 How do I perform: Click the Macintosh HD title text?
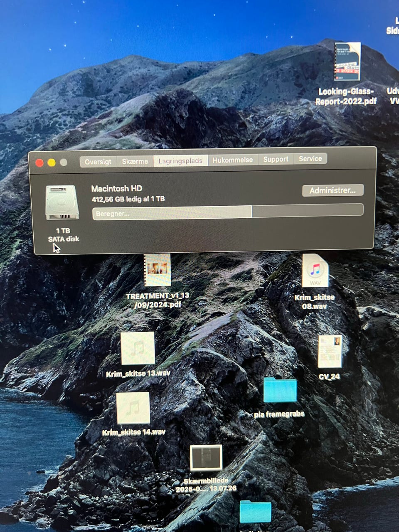pyautogui.click(x=117, y=188)
